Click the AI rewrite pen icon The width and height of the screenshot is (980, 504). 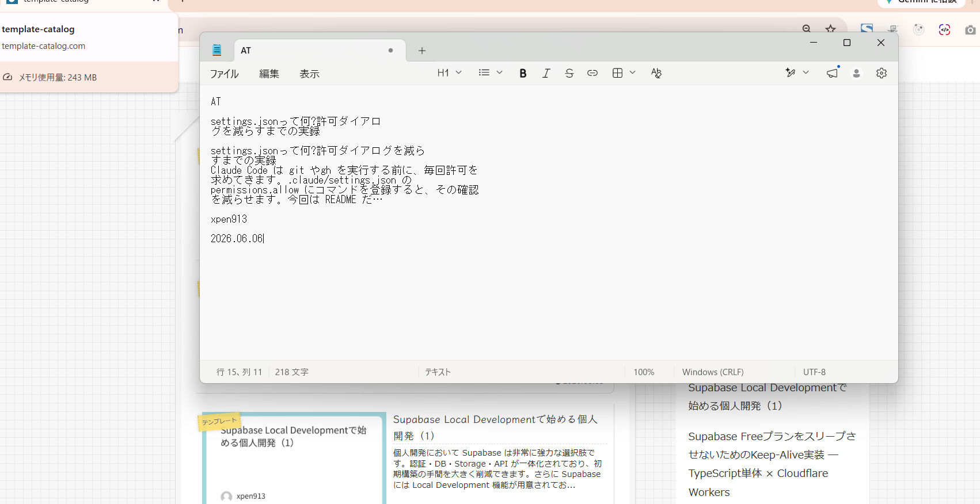pyautogui.click(x=791, y=73)
